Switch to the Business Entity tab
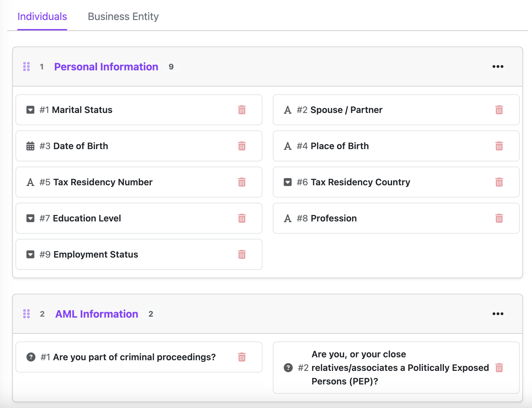The height and width of the screenshot is (408, 532). 123,16
